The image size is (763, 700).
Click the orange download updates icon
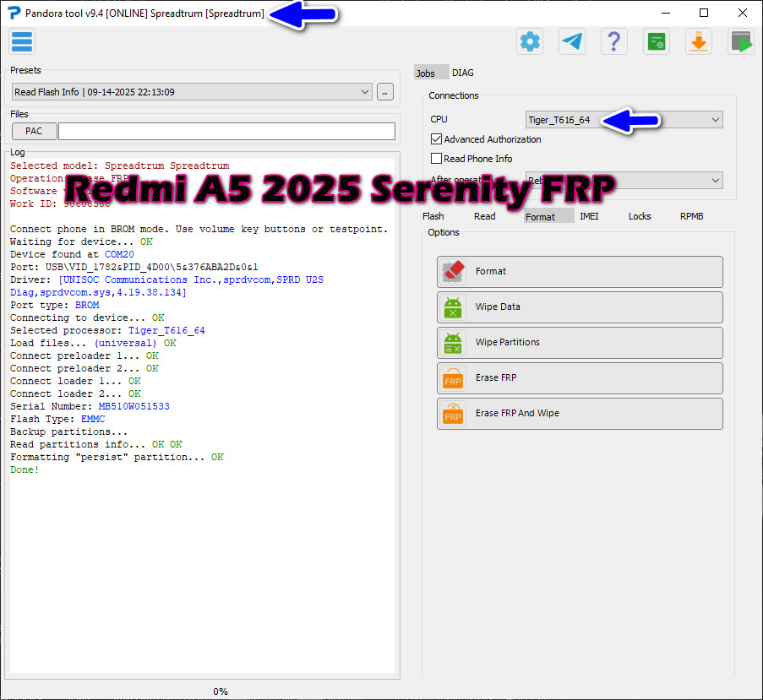pyautogui.click(x=699, y=42)
